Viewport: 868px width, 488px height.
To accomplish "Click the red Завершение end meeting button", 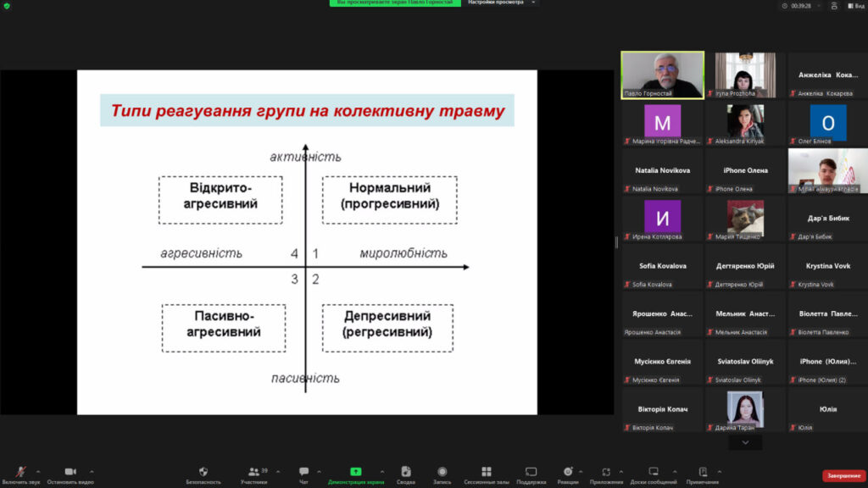I will tap(843, 475).
